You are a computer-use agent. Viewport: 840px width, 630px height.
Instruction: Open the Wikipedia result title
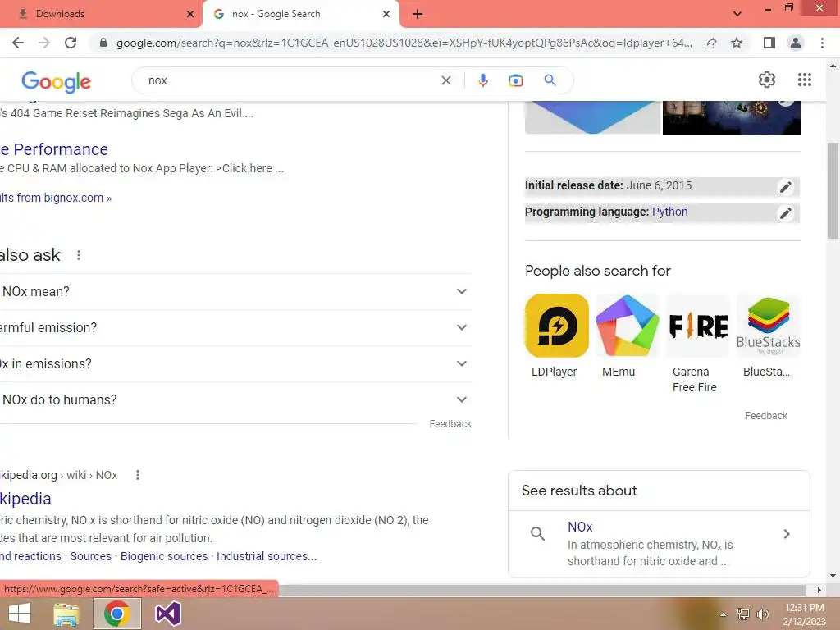[25, 499]
